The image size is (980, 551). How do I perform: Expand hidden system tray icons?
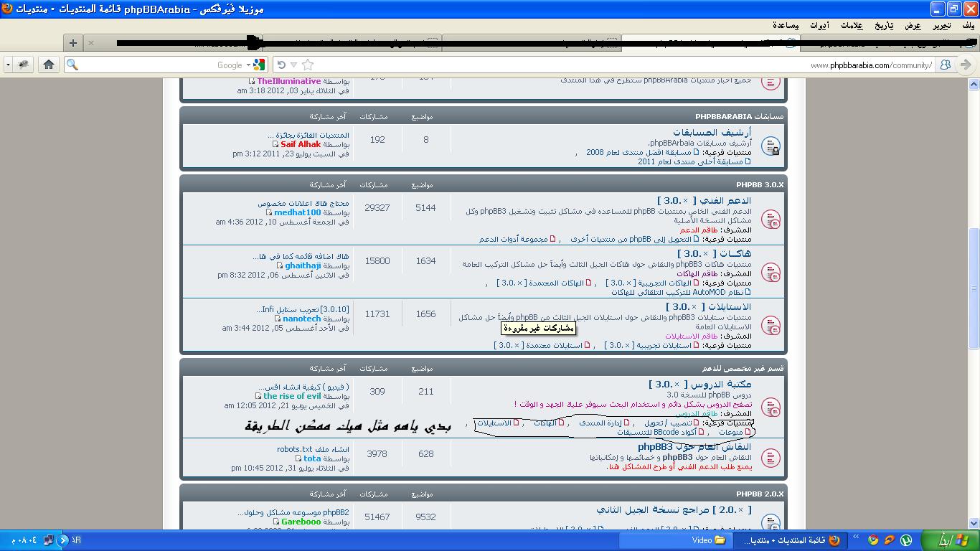63,540
